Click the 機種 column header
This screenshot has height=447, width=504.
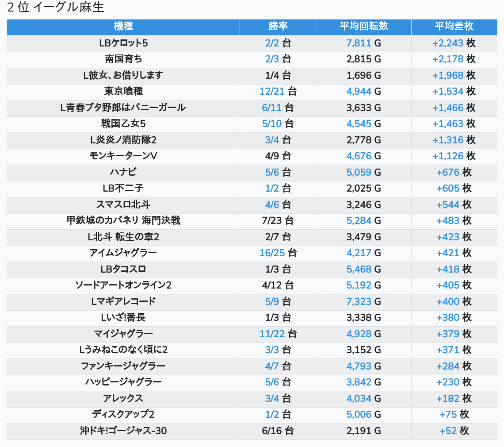(123, 27)
